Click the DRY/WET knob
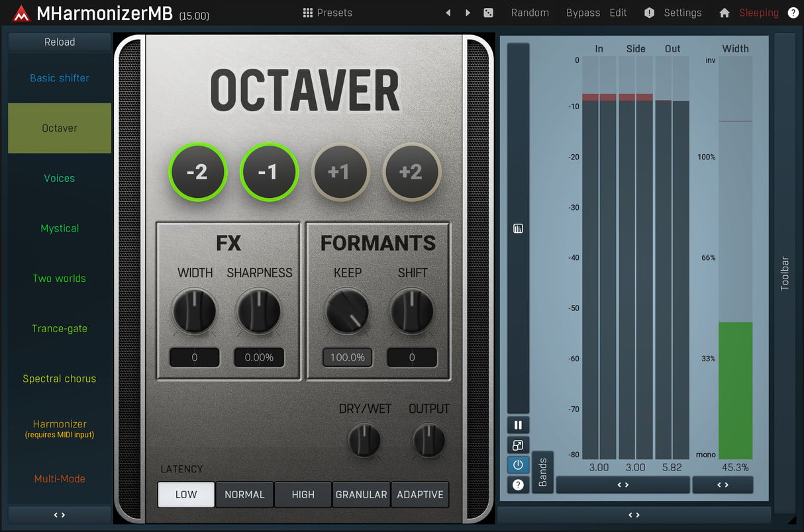 tap(364, 440)
